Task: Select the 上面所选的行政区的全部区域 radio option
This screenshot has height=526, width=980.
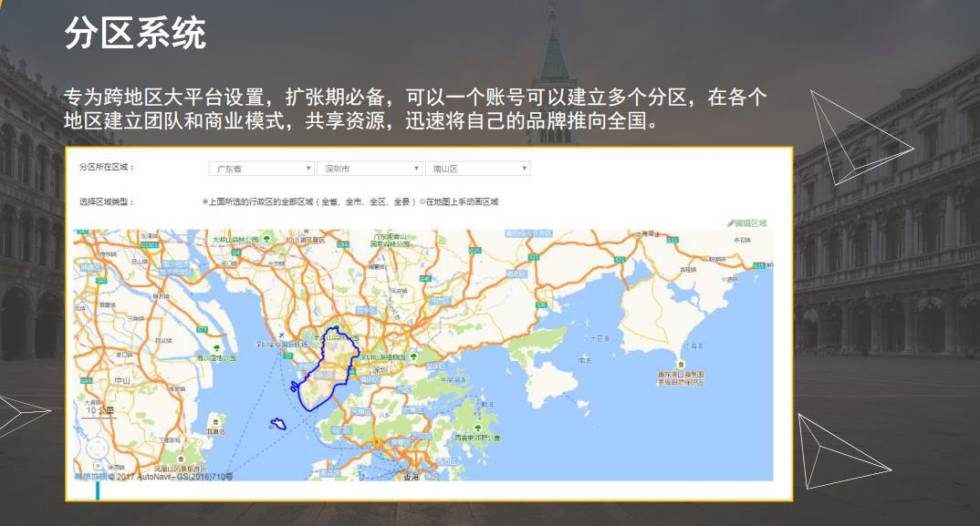Action: pyautogui.click(x=205, y=201)
